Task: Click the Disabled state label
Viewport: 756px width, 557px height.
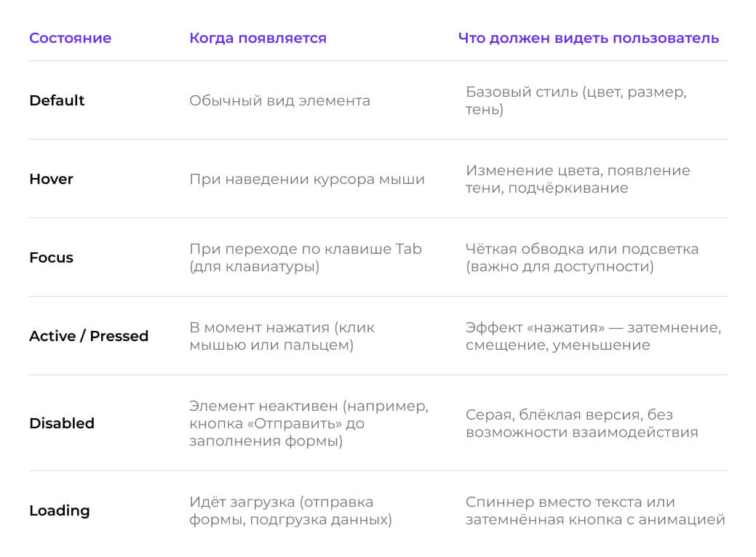Action: tap(62, 423)
